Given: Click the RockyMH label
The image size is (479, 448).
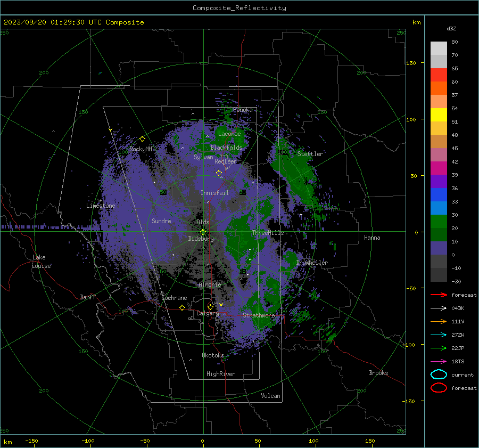Looking at the screenshot, I should point(141,149).
